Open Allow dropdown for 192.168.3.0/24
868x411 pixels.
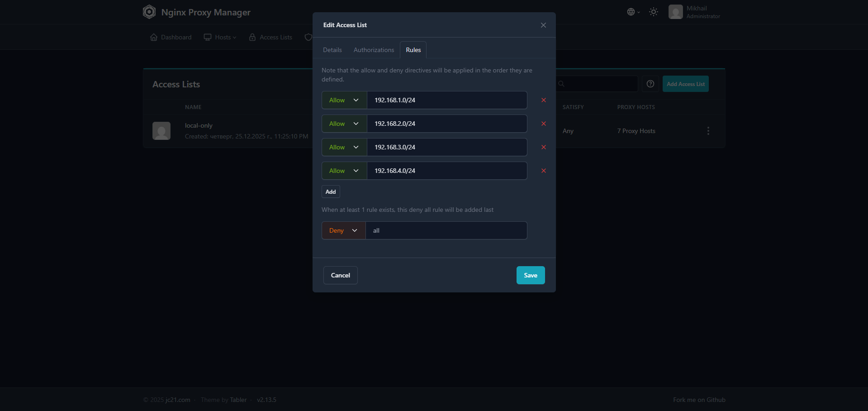344,147
